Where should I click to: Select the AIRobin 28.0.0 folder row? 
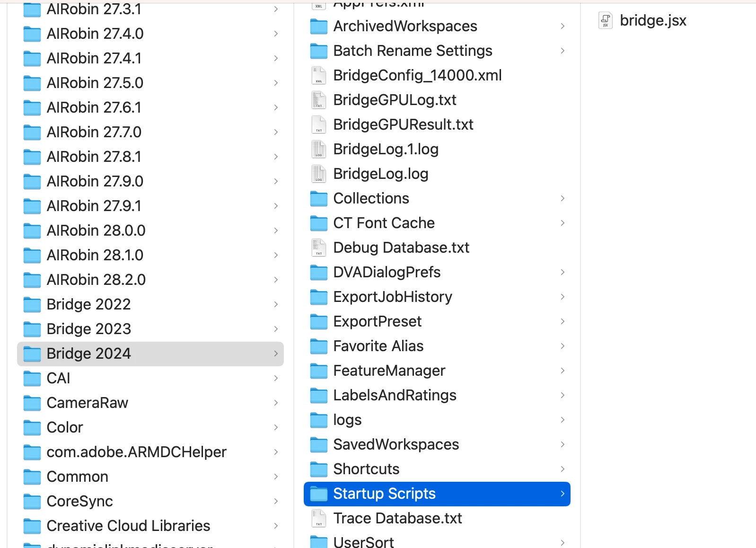point(150,230)
